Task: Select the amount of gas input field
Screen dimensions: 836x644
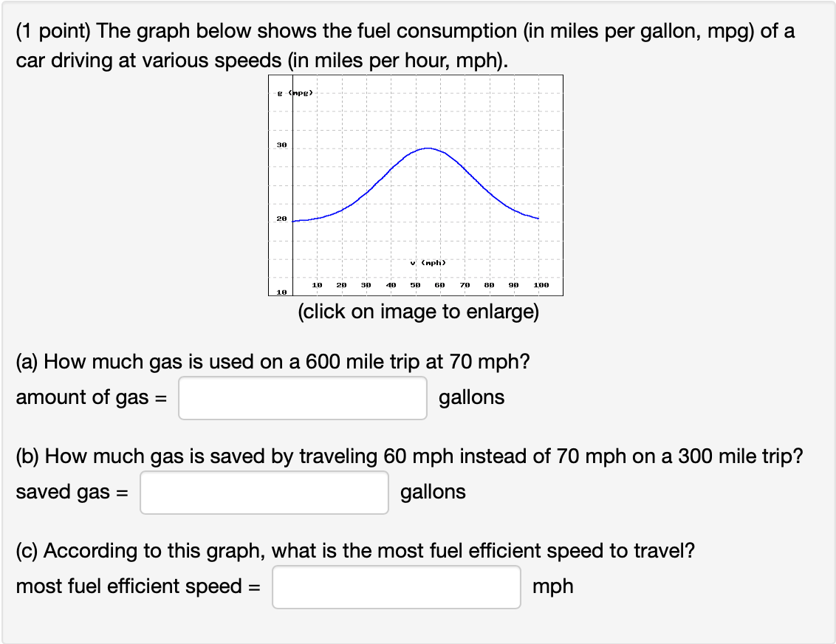Action: (x=303, y=397)
